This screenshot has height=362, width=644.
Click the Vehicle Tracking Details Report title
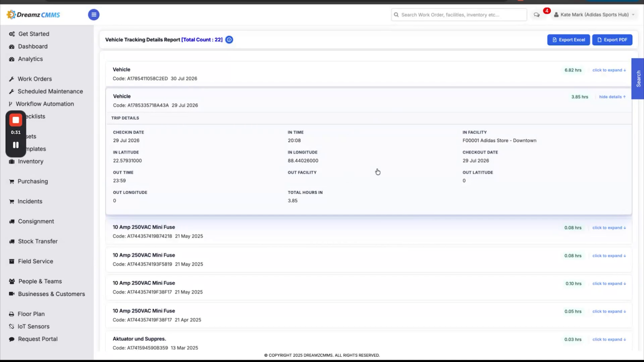(142, 40)
